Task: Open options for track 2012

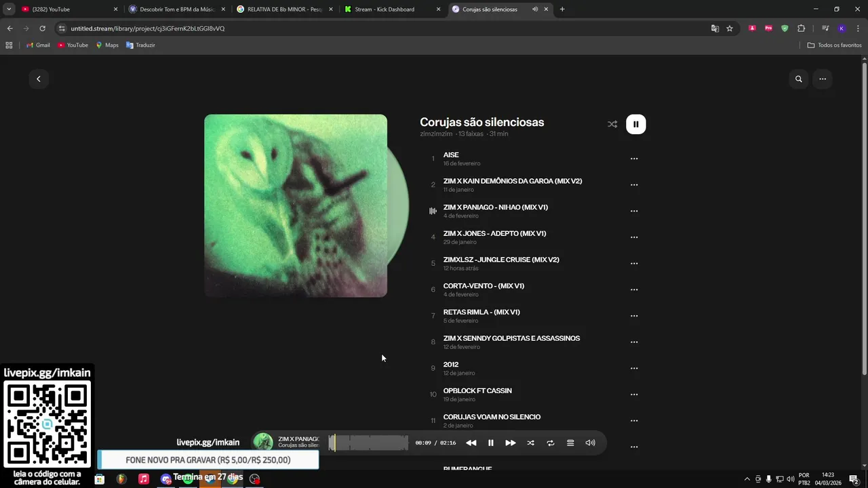Action: coord(634,369)
